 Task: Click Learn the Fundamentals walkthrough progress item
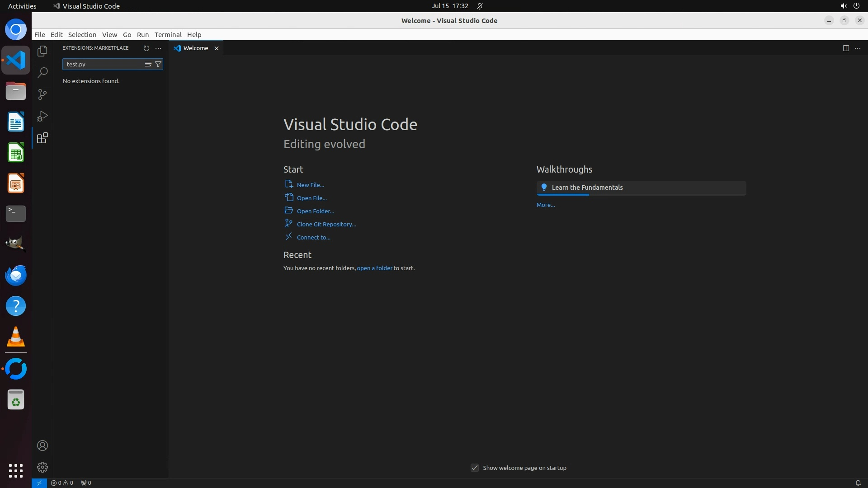(641, 188)
